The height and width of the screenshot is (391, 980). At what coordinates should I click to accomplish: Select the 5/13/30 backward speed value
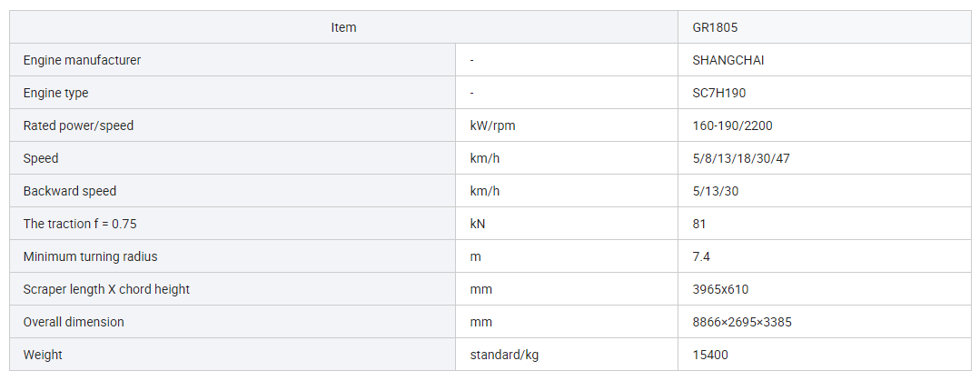(x=716, y=191)
